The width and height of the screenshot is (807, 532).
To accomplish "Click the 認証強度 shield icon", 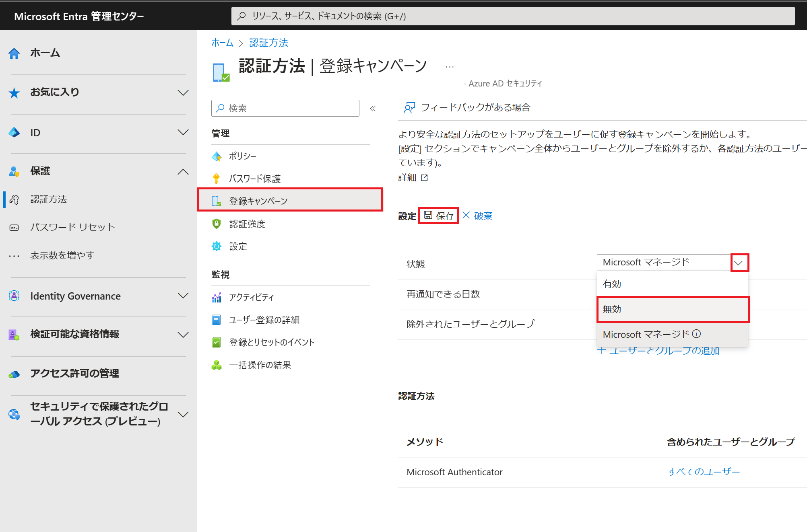I will (x=217, y=224).
